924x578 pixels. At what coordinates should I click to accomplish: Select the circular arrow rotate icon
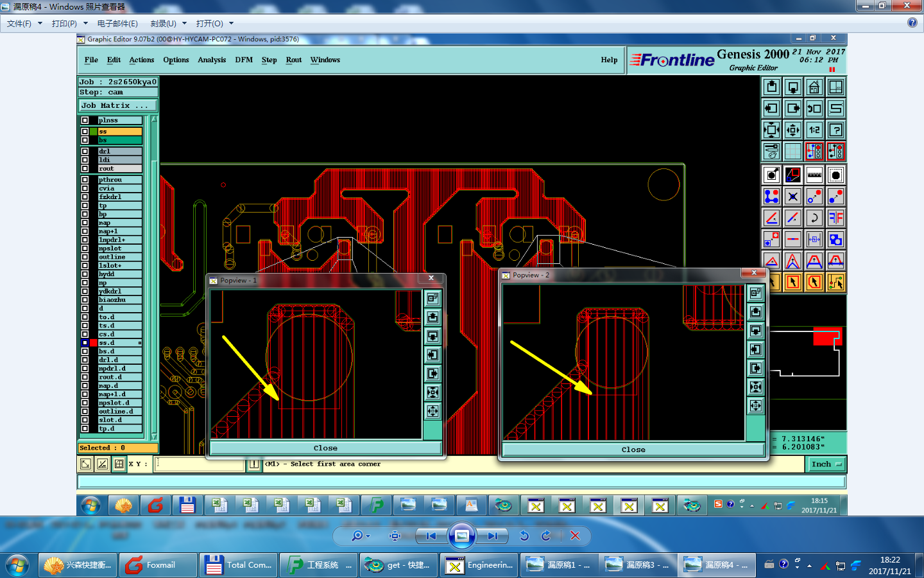coord(814,218)
